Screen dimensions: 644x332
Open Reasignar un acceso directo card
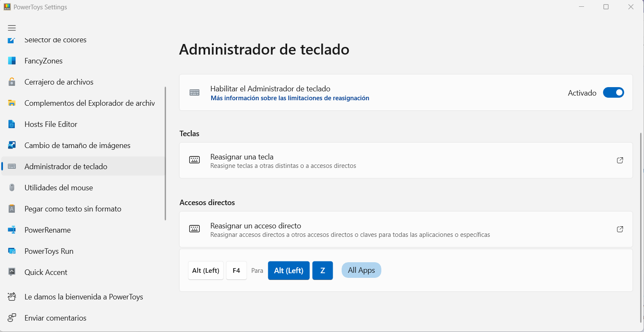point(406,229)
